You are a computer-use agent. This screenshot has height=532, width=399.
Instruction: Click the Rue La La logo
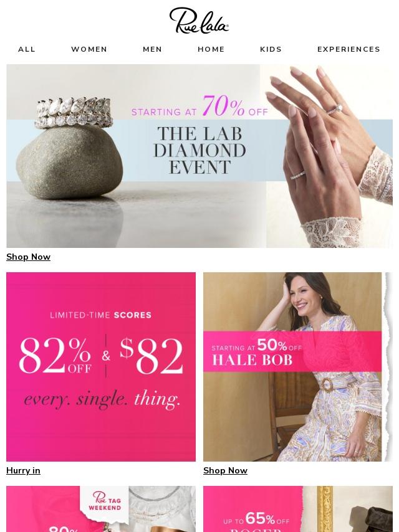pyautogui.click(x=199, y=21)
